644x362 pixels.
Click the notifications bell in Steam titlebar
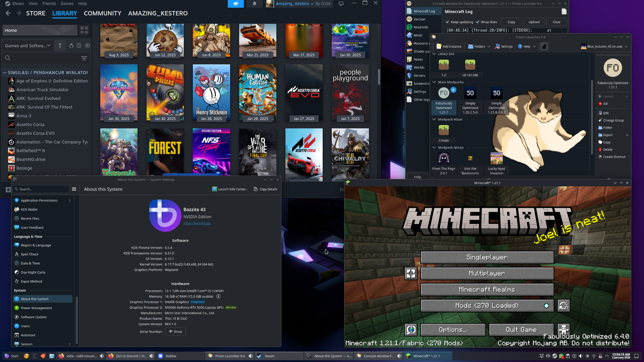[x=254, y=4]
